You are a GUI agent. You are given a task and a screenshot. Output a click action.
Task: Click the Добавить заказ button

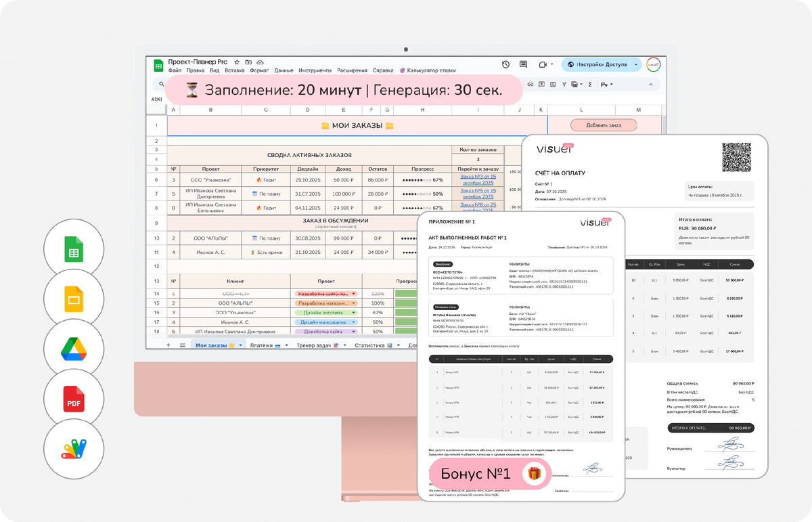tap(604, 125)
